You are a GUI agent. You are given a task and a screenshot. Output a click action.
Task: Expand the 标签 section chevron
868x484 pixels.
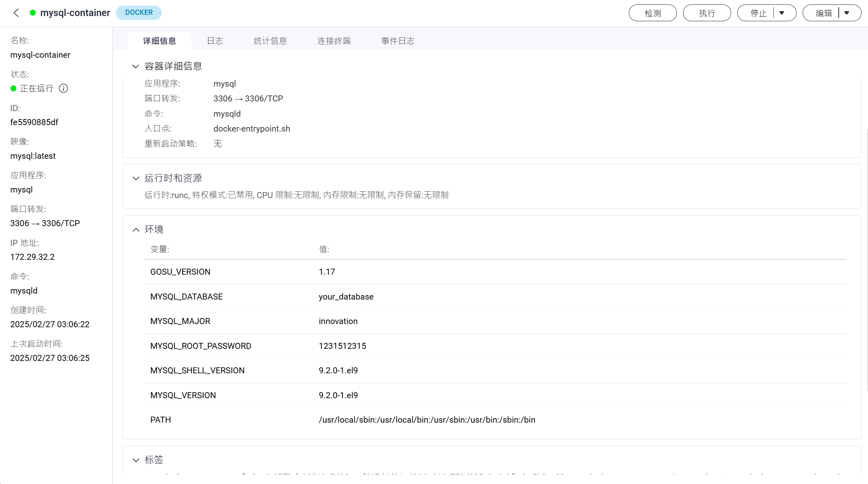tap(136, 460)
